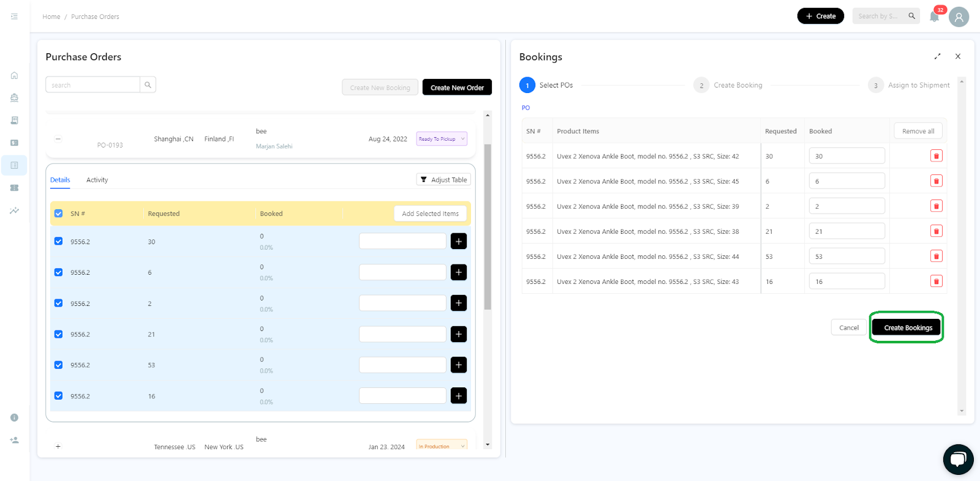Expand the Bookings panel to fullscreen
The image size is (980, 481).
click(937, 56)
